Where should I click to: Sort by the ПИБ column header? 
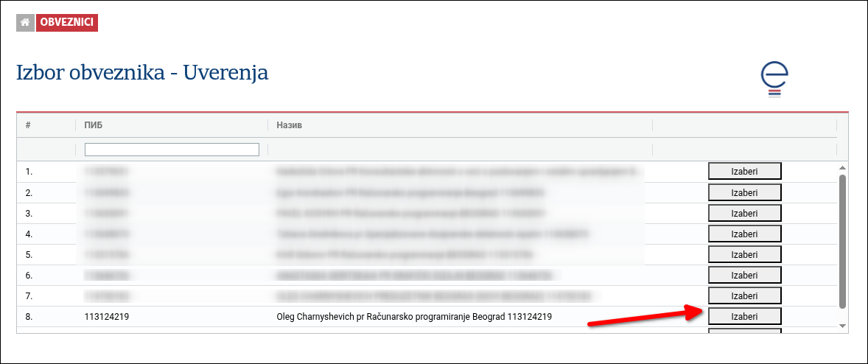click(94, 125)
